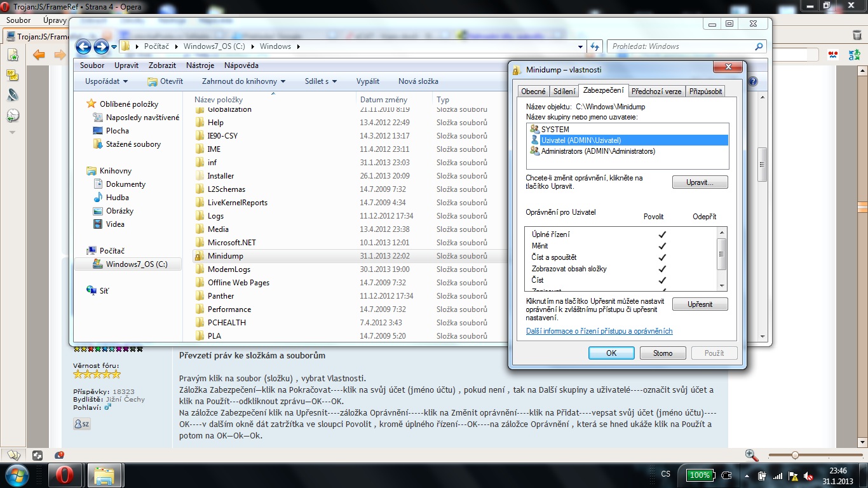Open the Opera history clock panel icon

tap(12, 116)
